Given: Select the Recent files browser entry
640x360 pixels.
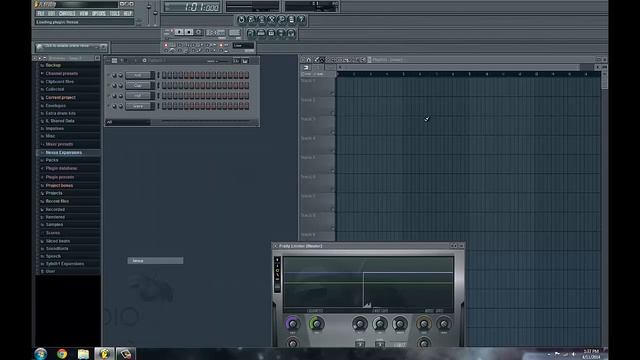Looking at the screenshot, I should [x=57, y=201].
